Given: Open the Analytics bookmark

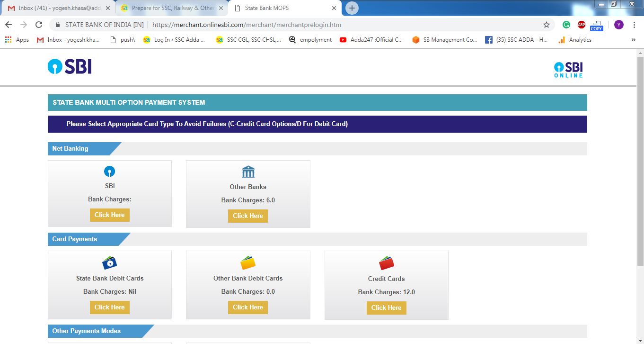Looking at the screenshot, I should click(x=575, y=40).
